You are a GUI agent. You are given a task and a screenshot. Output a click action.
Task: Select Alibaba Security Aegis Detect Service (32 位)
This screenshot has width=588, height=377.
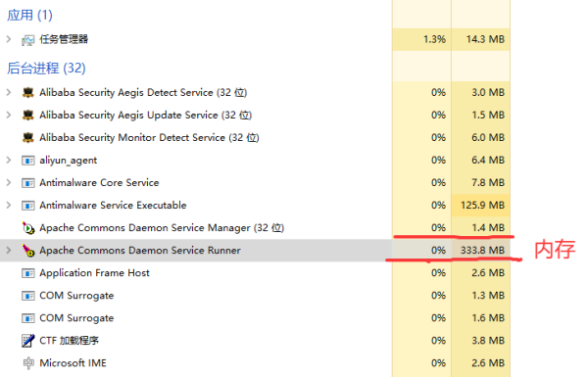coord(143,93)
